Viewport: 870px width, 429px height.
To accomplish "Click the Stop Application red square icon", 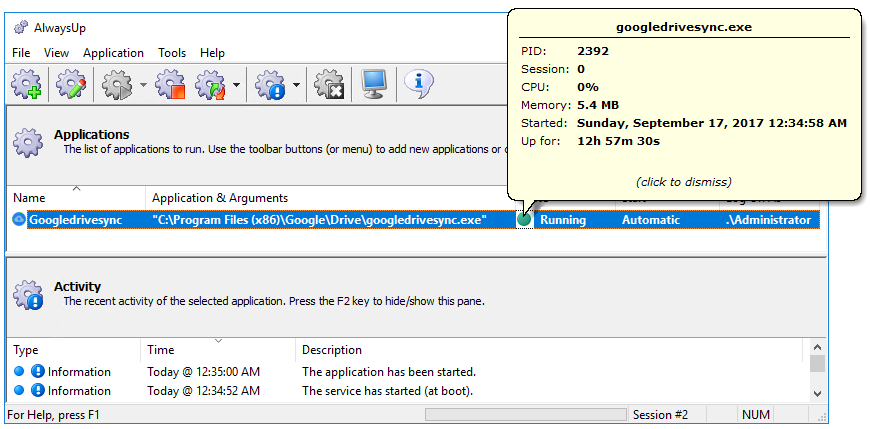I will [x=169, y=85].
